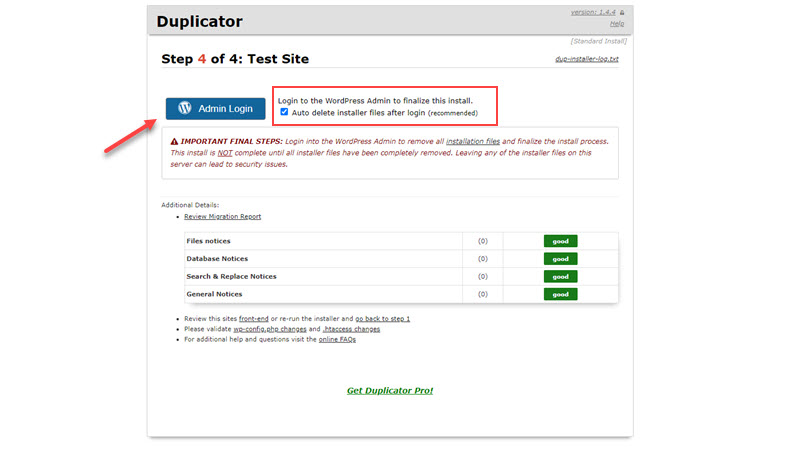Click the Admin Login button
Image resolution: width=801 pixels, height=450 pixels.
[215, 109]
